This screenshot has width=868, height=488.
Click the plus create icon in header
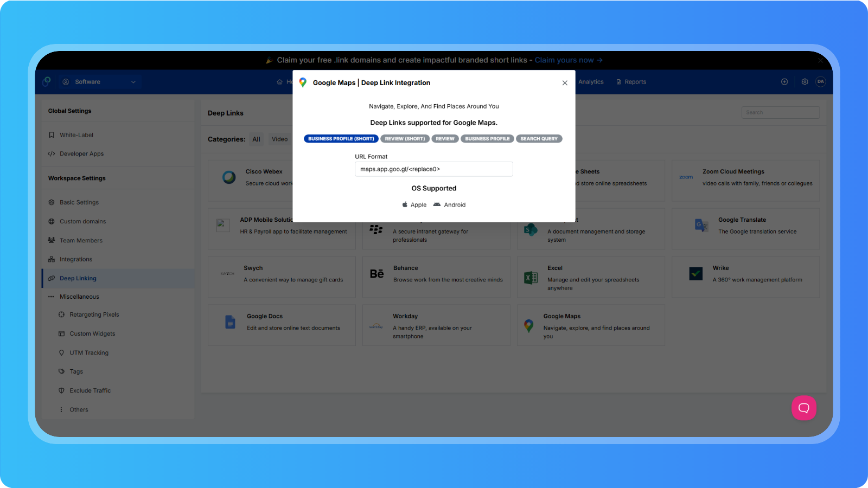pyautogui.click(x=784, y=82)
